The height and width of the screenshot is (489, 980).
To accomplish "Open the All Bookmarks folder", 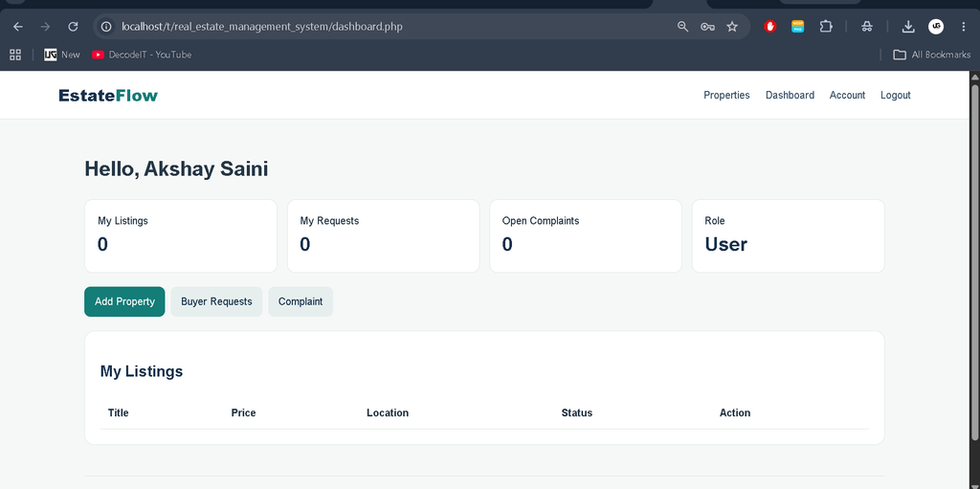I will pyautogui.click(x=932, y=55).
